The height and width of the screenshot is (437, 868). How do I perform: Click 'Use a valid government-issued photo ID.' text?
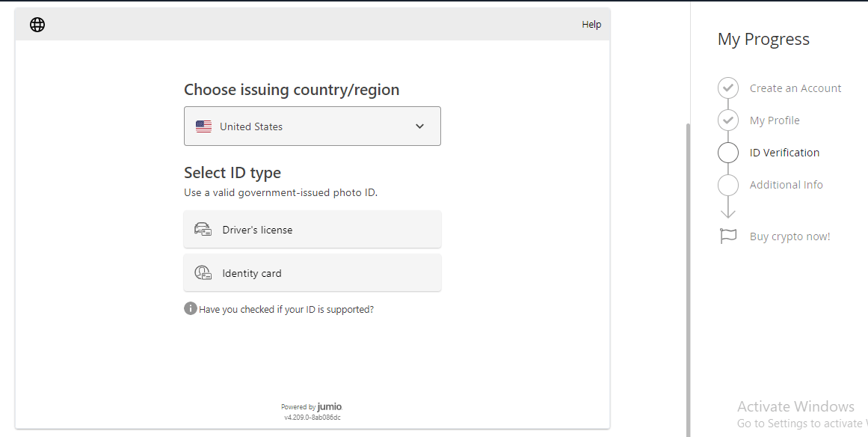click(280, 193)
